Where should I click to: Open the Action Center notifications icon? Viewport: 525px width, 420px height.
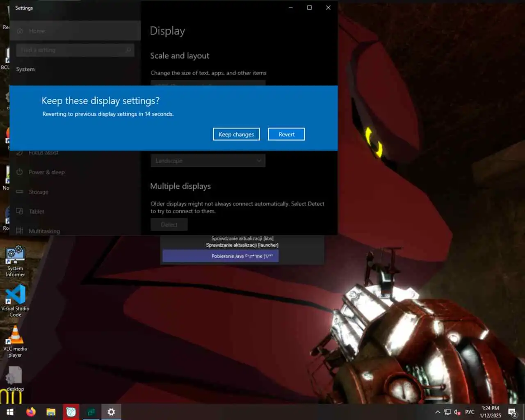point(513,412)
